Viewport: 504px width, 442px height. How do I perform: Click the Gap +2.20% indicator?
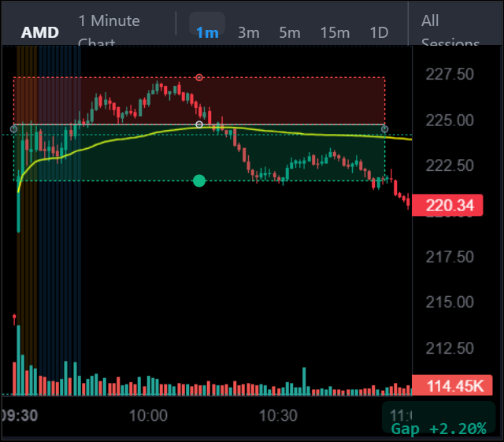click(439, 429)
